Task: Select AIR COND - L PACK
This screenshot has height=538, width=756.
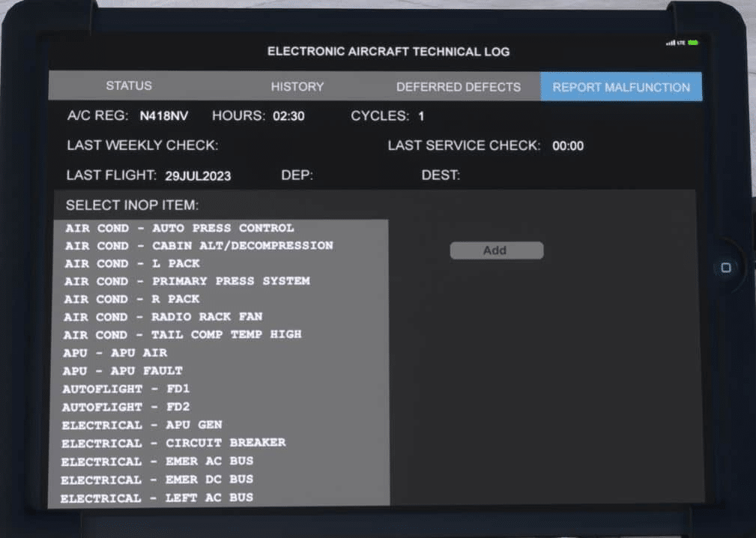Action: (x=132, y=264)
